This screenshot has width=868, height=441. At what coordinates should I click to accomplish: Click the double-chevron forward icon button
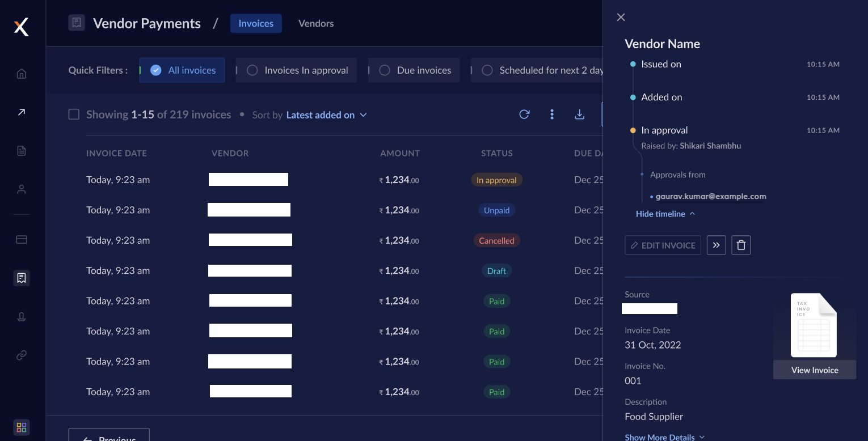pyautogui.click(x=716, y=245)
